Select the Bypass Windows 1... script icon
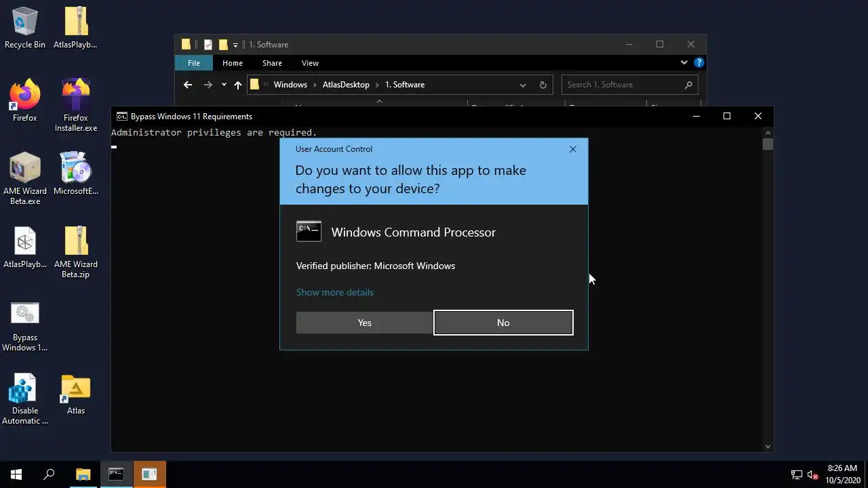This screenshot has height=488, width=868. click(25, 325)
